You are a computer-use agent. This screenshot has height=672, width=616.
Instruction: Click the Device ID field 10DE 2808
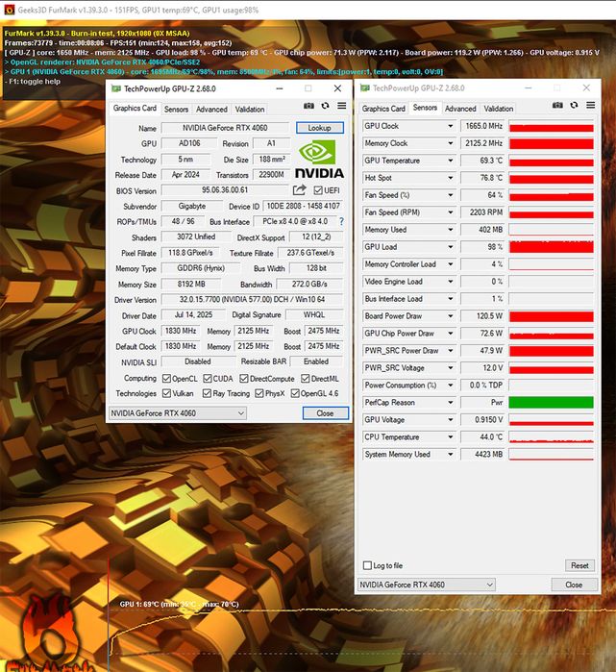(303, 206)
